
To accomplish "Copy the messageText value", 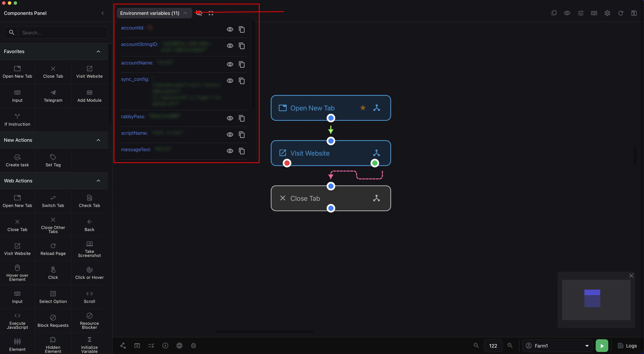I will (x=241, y=151).
